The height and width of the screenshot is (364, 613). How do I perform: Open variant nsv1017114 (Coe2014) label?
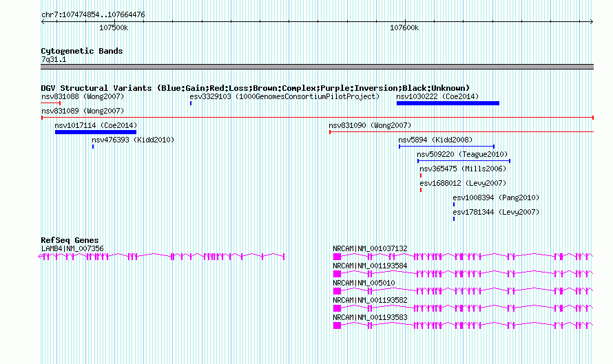point(96,125)
